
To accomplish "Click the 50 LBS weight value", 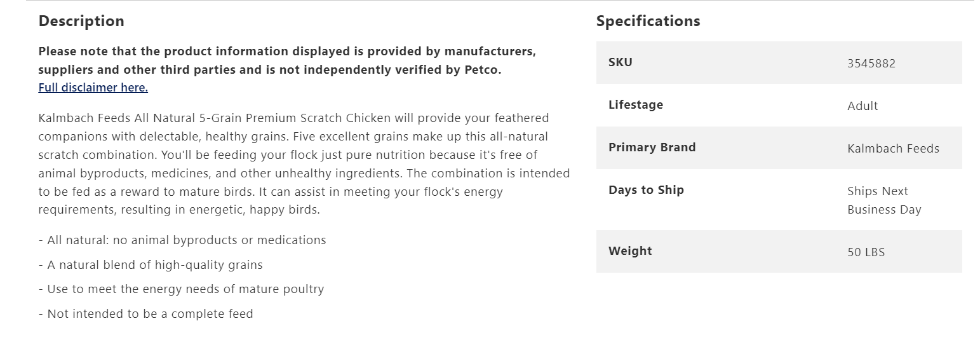I will coord(866,252).
